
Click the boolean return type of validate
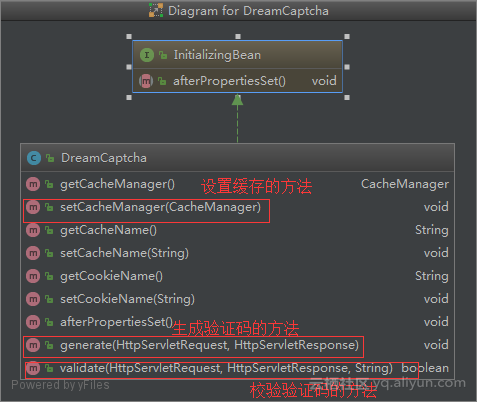tap(425, 368)
